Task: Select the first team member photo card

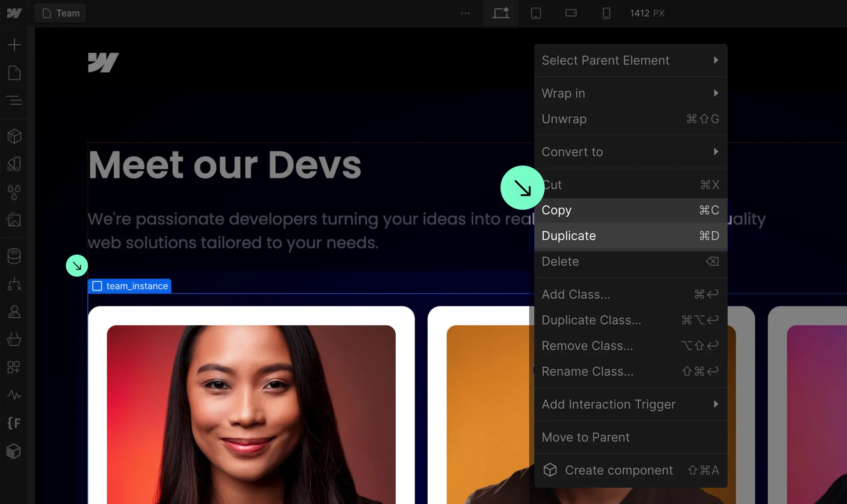Action: [251, 405]
